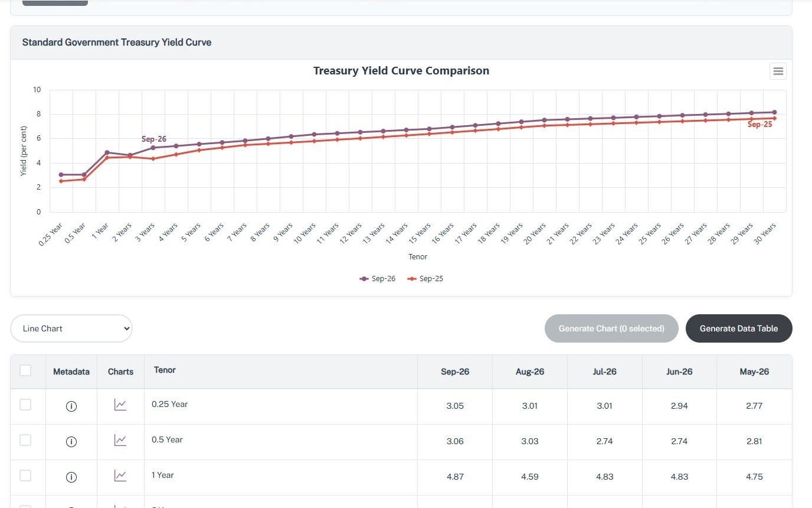Click the 3.05 value under Sep-26
This screenshot has width=812, height=508.
455,406
